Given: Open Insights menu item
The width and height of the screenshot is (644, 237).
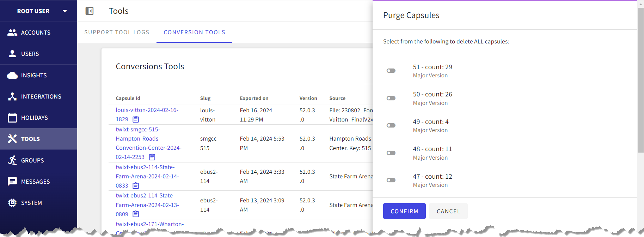Looking at the screenshot, I should pos(38,75).
